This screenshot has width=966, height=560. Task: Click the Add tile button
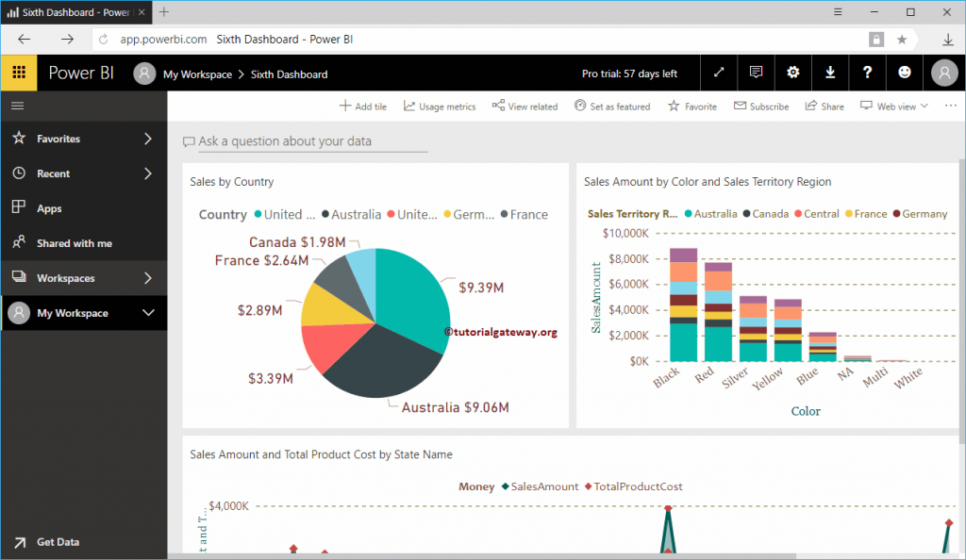[x=363, y=106]
